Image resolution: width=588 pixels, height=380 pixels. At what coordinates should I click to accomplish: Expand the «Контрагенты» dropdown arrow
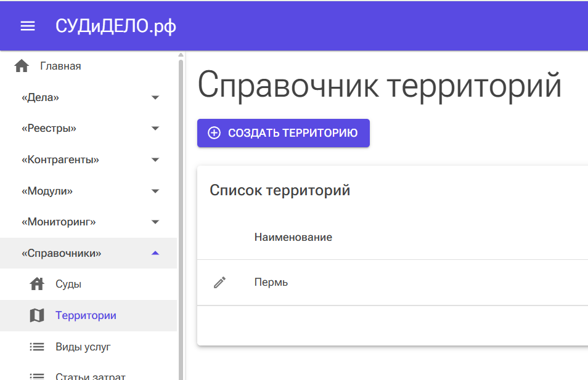[155, 160]
